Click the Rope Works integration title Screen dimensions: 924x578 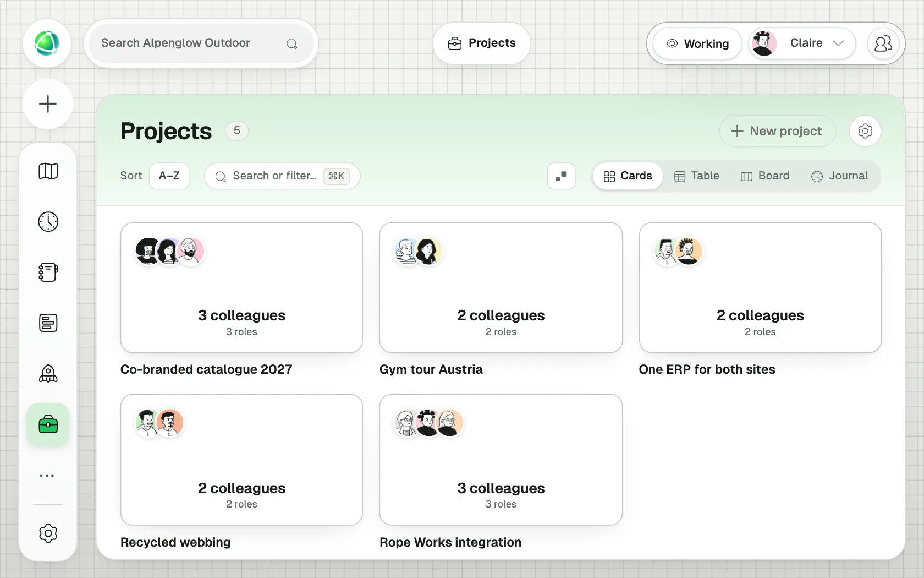point(450,542)
